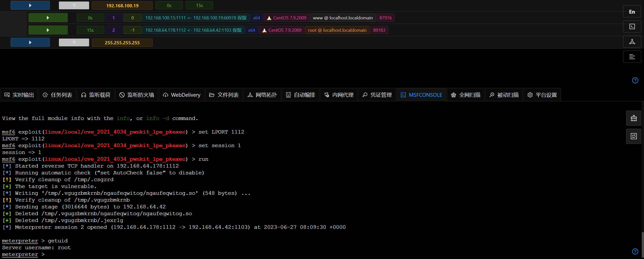This screenshot has height=259, width=644.
Task: Open the 任务列表 tab
Action: (58, 95)
